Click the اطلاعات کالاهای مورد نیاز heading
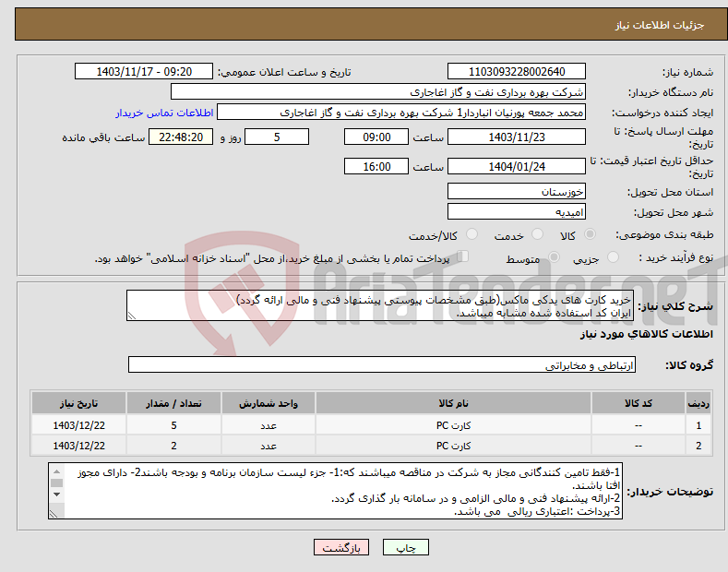728x572 pixels. click(x=646, y=334)
